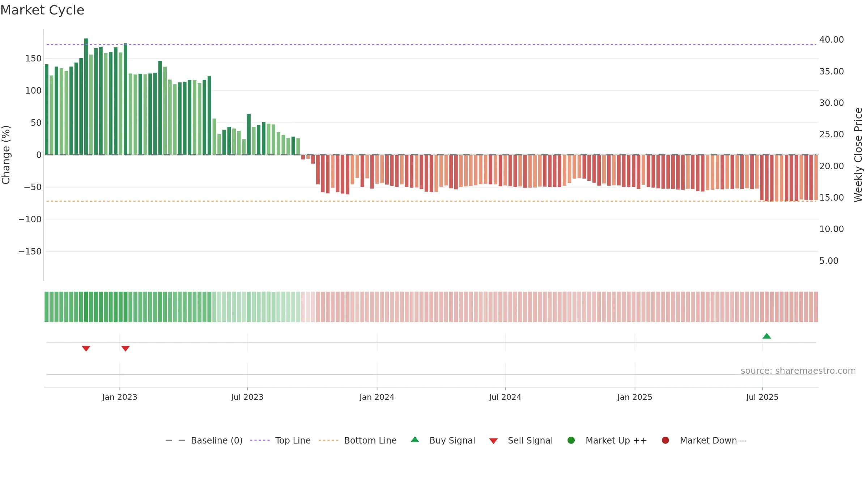Click the red Sell Signal legend triangle icon
The height and width of the screenshot is (488, 868).
pos(494,441)
